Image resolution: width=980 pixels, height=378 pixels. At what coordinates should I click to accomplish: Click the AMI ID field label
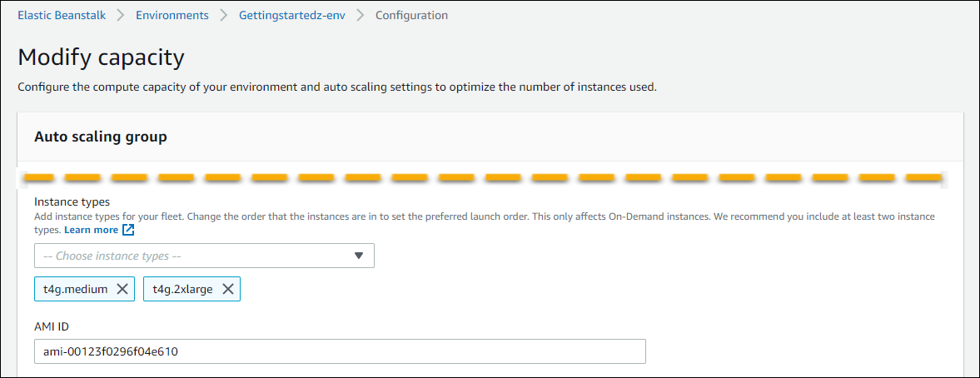52,326
